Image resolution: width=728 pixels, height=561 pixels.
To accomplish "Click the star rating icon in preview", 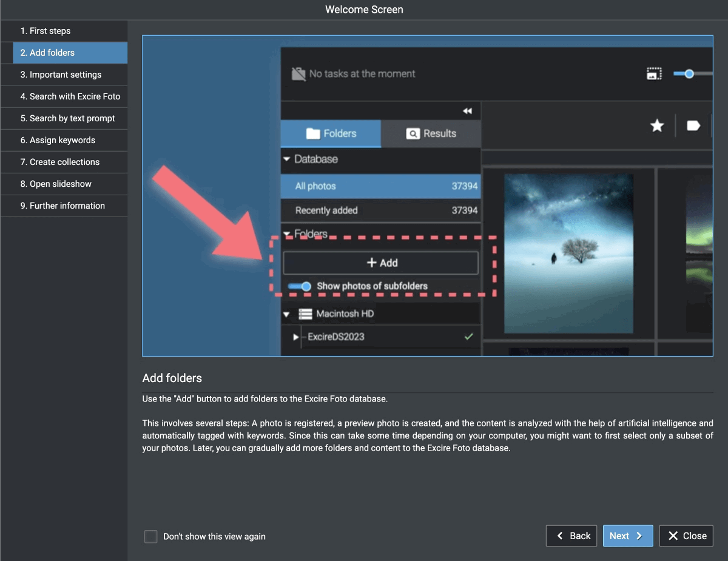I will 657,126.
